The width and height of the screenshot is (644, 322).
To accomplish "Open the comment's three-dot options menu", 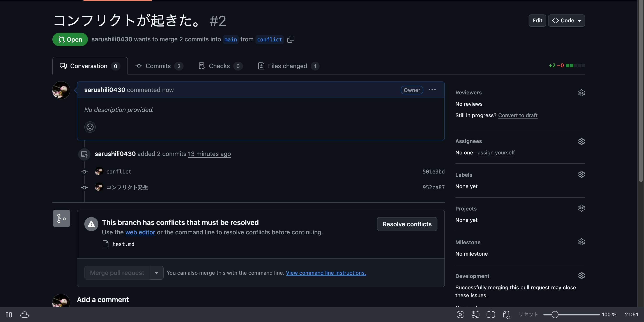I will click(432, 90).
